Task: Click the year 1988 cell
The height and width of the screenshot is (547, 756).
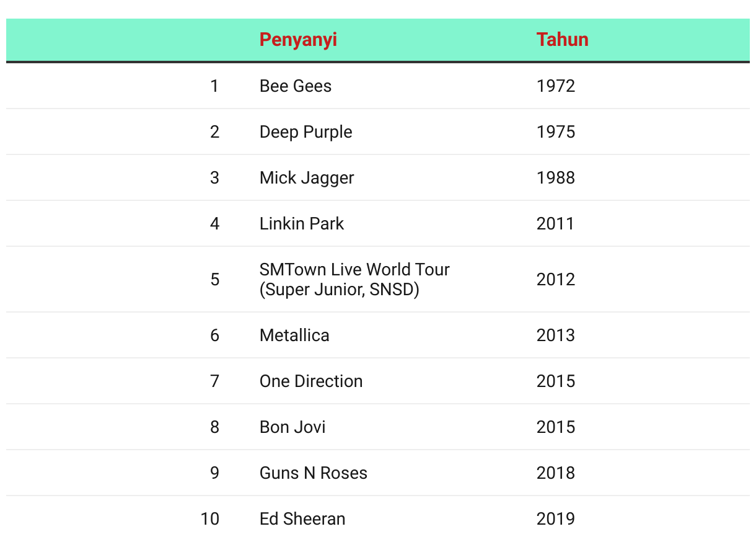Action: [556, 177]
